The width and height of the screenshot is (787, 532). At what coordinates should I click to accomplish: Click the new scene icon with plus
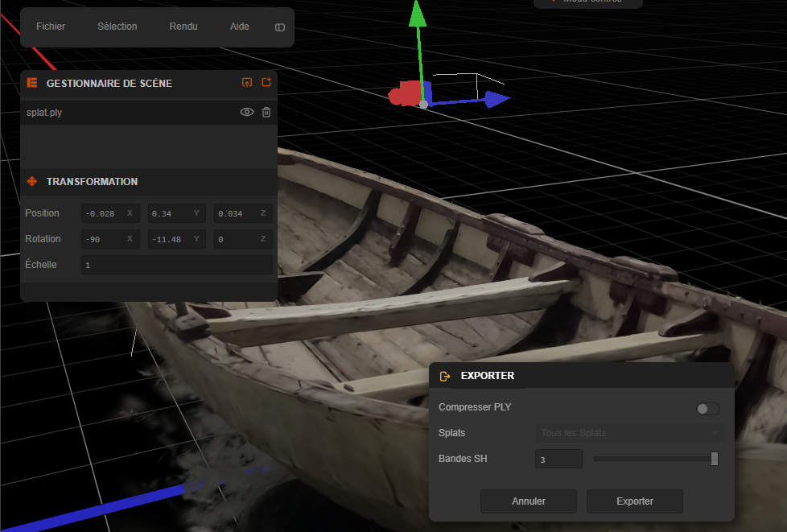266,83
